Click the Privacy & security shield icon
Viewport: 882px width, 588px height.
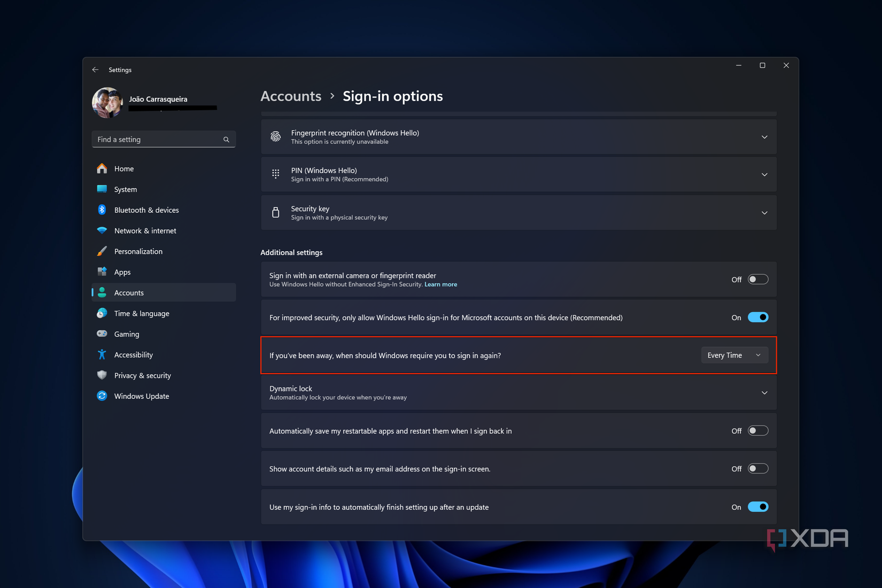pos(102,375)
